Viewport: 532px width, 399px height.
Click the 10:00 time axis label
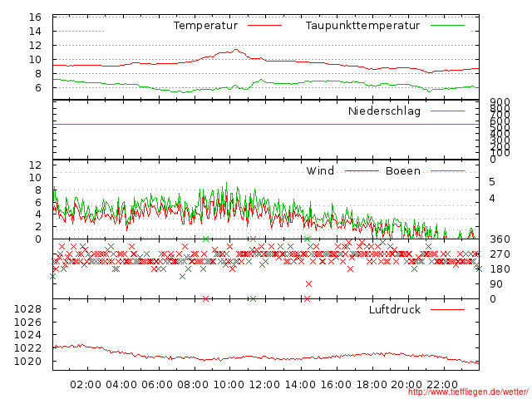(x=229, y=385)
